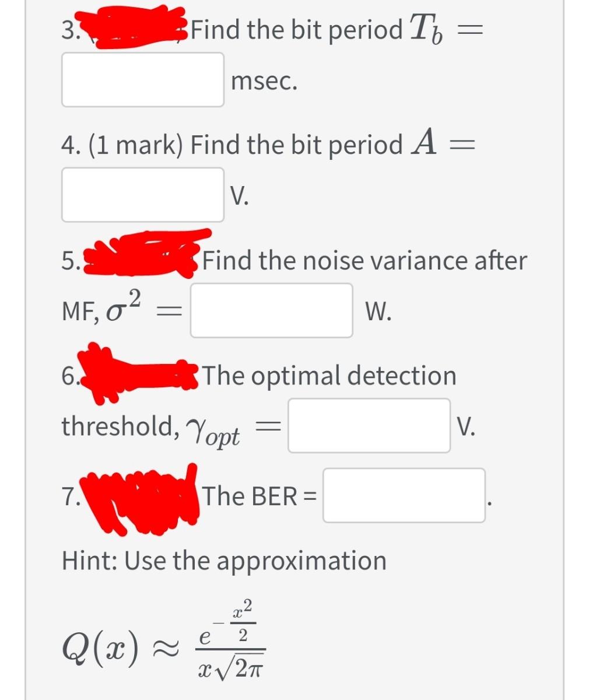Click the amplitude A answer box
Screen dimensions: 589x700
click(143, 195)
